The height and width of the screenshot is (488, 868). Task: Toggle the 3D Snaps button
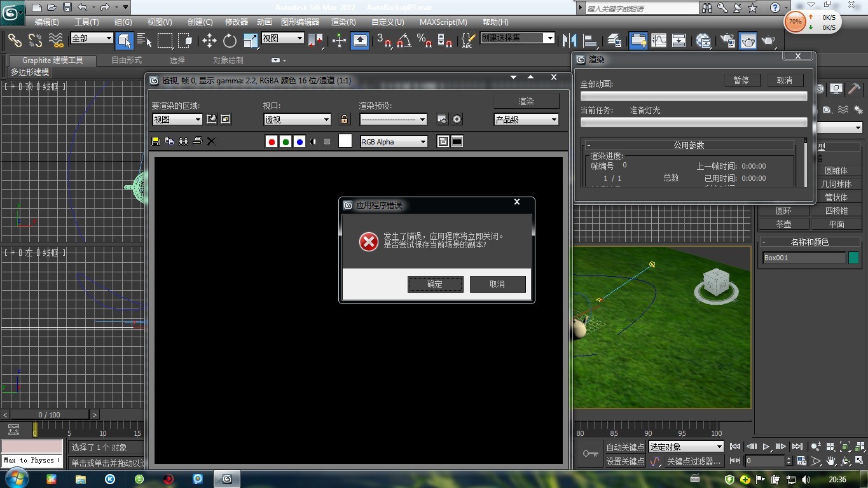(384, 41)
